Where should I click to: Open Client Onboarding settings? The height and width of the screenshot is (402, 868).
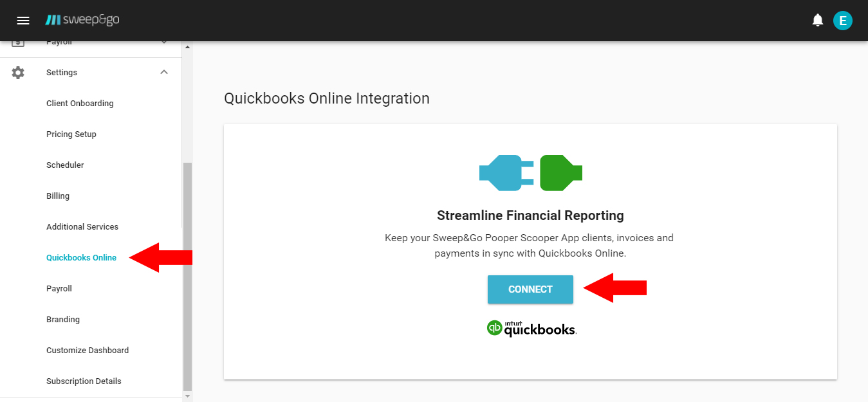pyautogui.click(x=80, y=103)
